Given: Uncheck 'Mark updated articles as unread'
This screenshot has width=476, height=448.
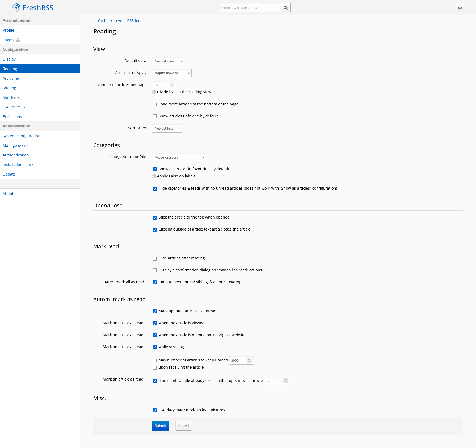Looking at the screenshot, I should pyautogui.click(x=155, y=311).
